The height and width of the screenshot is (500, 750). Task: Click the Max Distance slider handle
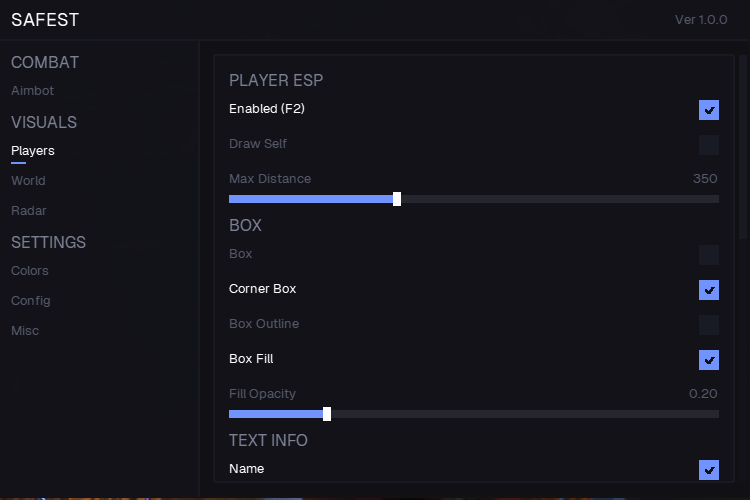[397, 199]
